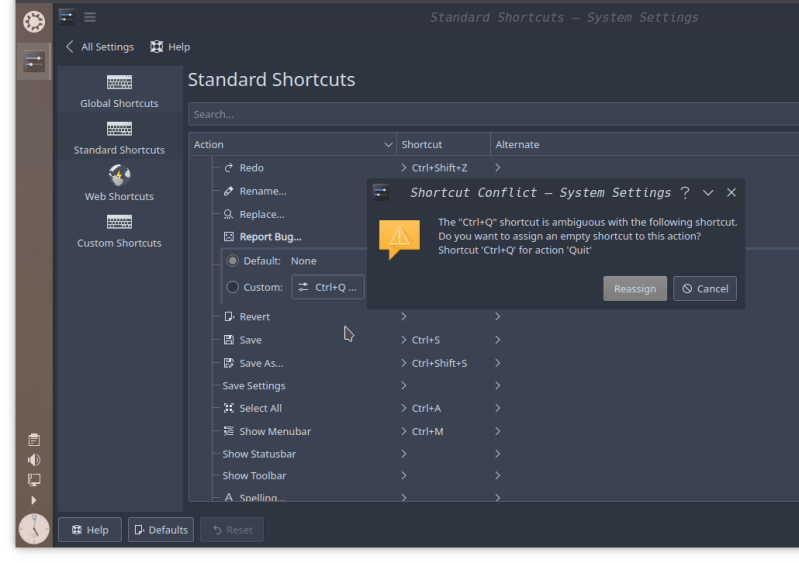This screenshot has height=563, width=799.
Task: Click the Spelling icon
Action: click(x=229, y=497)
